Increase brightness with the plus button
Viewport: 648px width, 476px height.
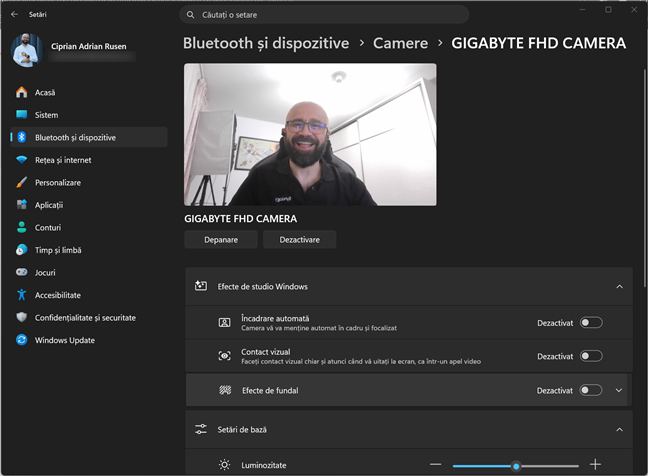click(595, 464)
